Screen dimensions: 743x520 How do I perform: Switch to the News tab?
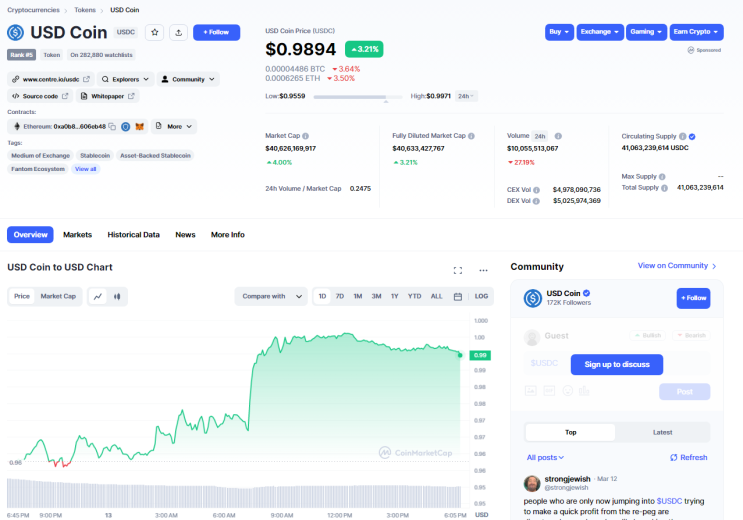point(185,235)
